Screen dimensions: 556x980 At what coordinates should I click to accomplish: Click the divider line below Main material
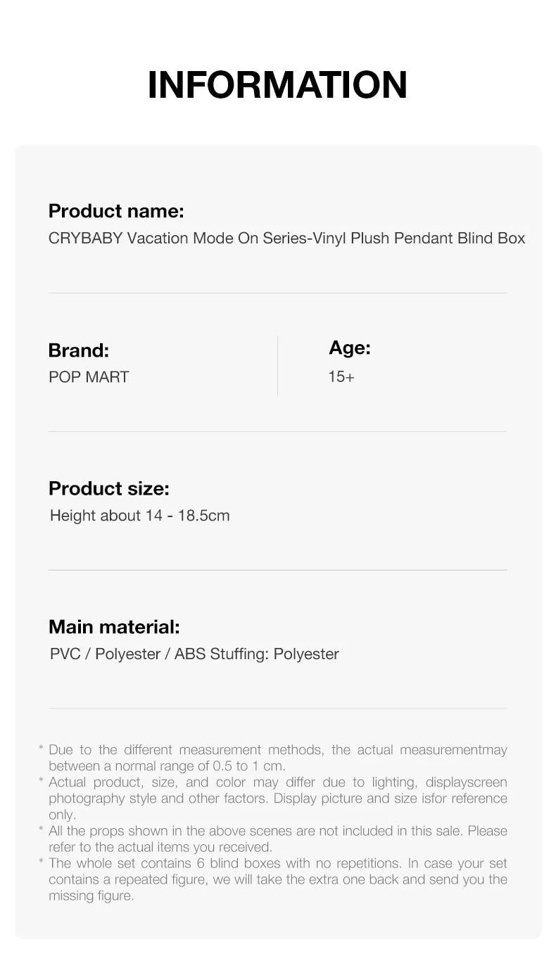(x=277, y=708)
